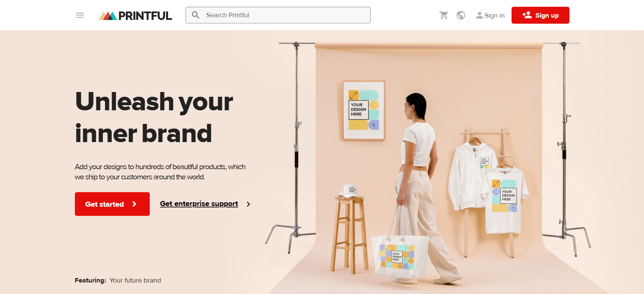Click arrow next to enterprise support

[248, 204]
